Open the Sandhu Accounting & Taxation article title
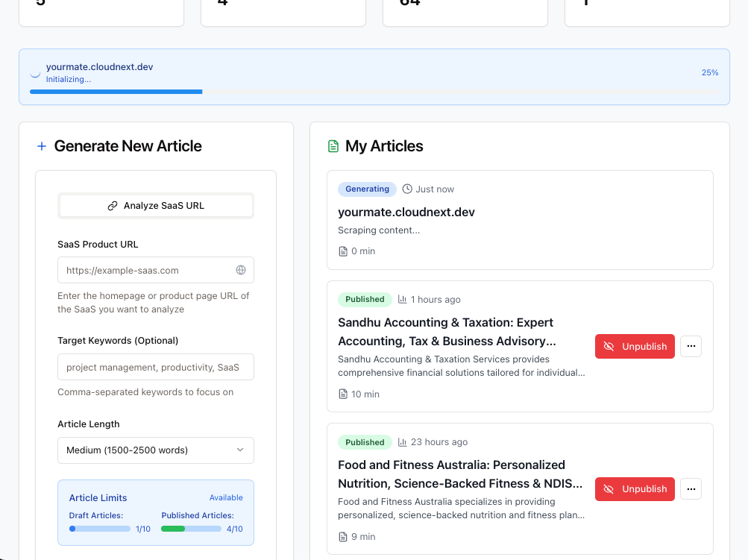The image size is (748, 560). click(447, 332)
